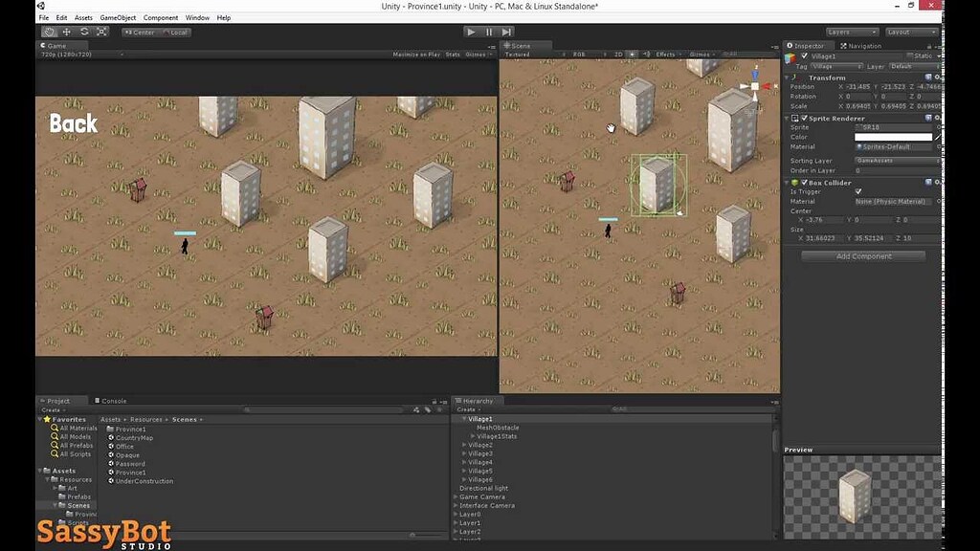Select the Move tool

coord(67,32)
